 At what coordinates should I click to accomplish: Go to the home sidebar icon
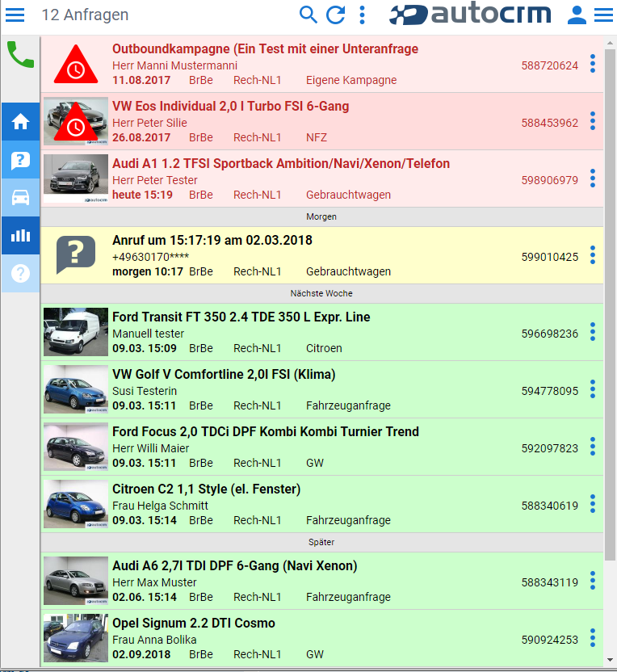coord(20,122)
